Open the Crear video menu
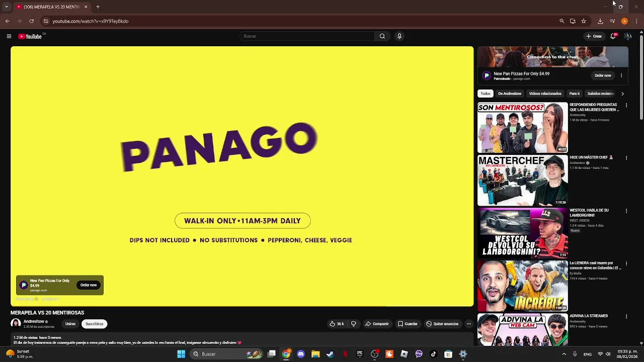 [594, 36]
